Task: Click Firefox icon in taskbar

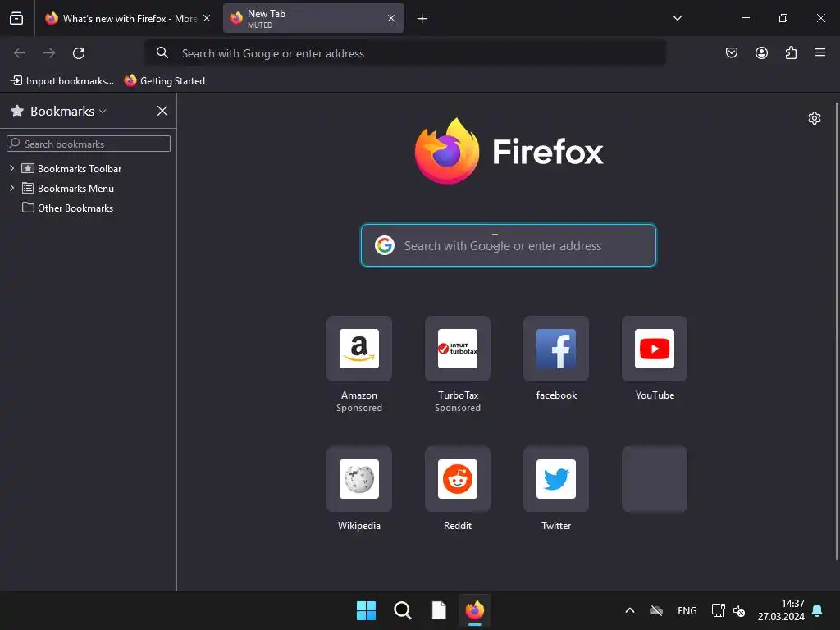Action: [x=475, y=610]
